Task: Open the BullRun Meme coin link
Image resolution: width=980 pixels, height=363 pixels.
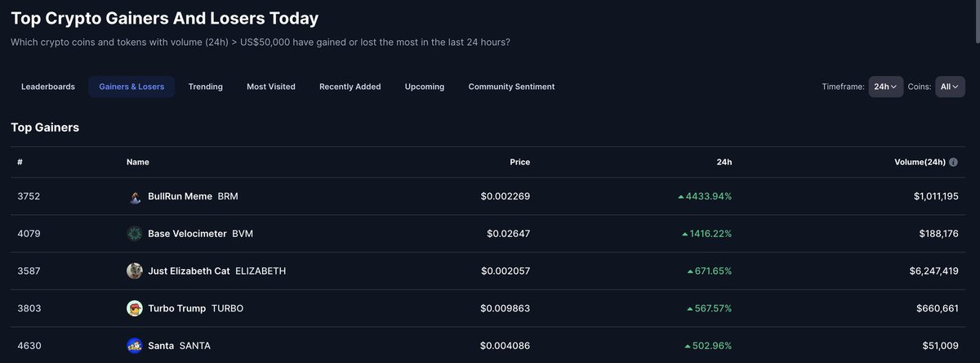Action: click(x=180, y=197)
